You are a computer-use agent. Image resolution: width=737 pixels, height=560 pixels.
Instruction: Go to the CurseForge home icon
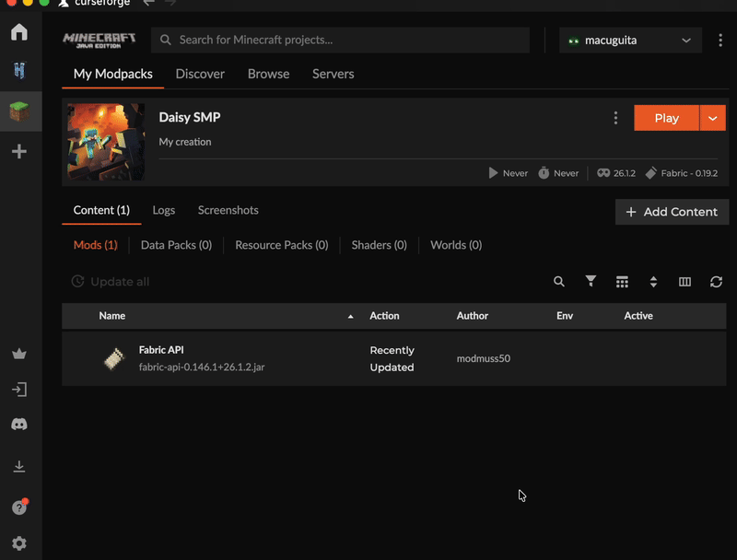pos(19,32)
